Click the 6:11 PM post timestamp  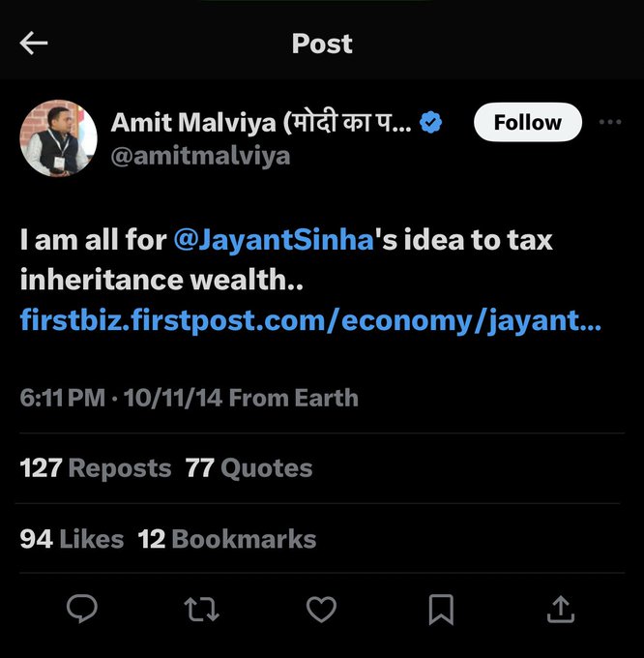[x=63, y=398]
